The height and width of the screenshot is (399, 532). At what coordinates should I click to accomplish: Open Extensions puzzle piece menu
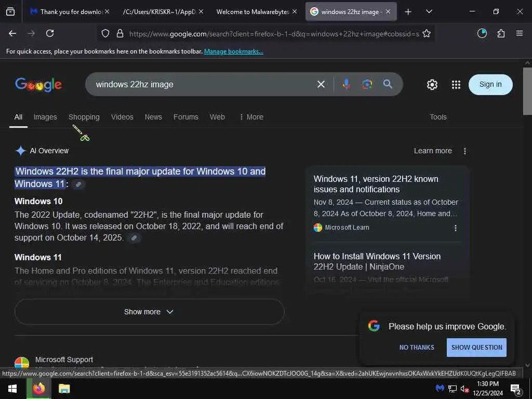point(501,33)
